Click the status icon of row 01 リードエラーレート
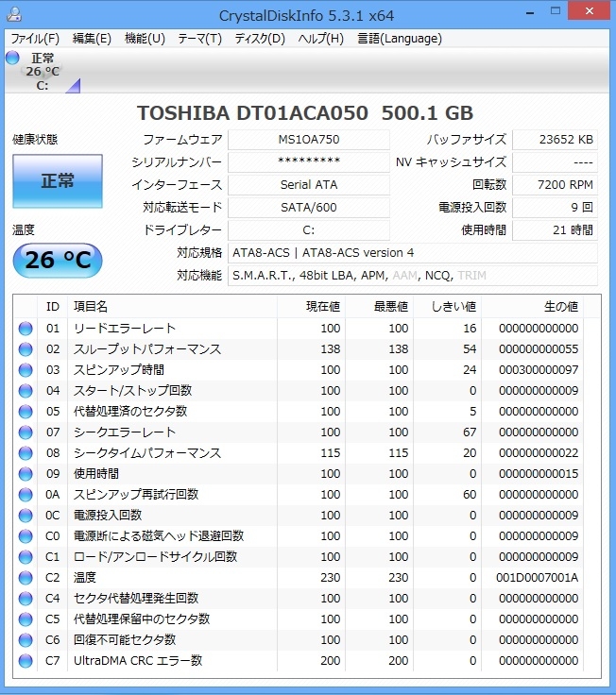Viewport: 616px width, 695px height. coord(26,329)
